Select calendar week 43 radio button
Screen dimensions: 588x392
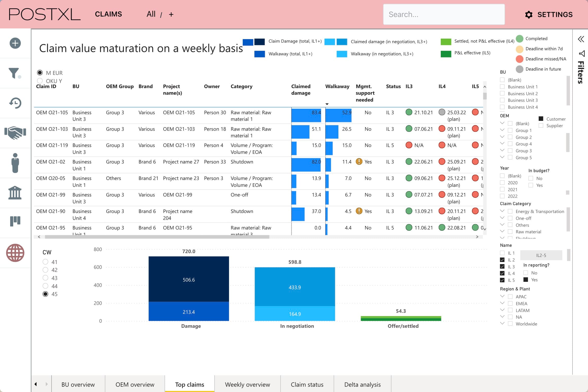[45, 278]
